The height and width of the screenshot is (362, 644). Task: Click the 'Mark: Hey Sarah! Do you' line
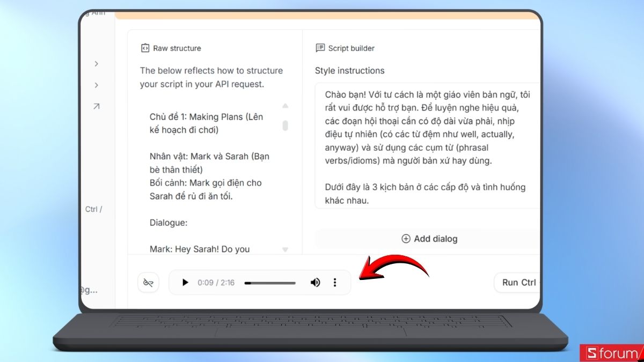[200, 249]
